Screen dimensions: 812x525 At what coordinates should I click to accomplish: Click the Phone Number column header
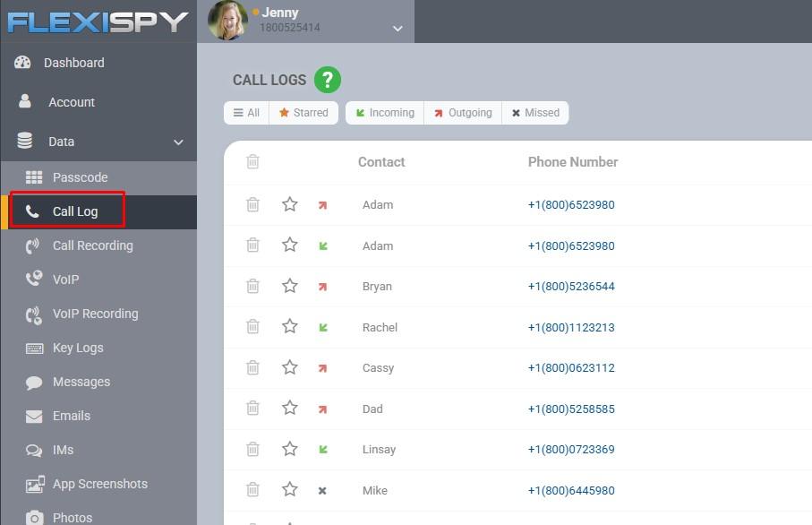point(573,162)
